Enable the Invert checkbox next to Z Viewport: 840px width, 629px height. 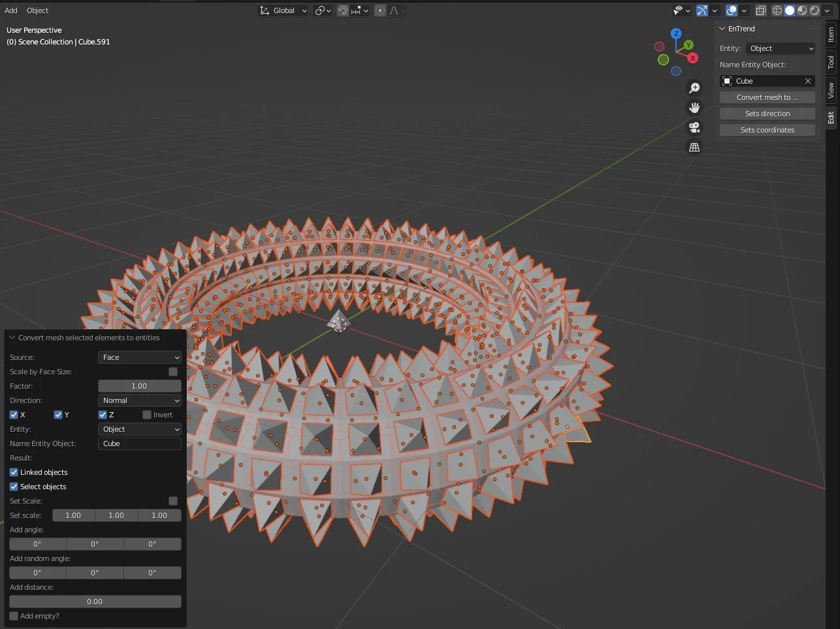[x=147, y=414]
